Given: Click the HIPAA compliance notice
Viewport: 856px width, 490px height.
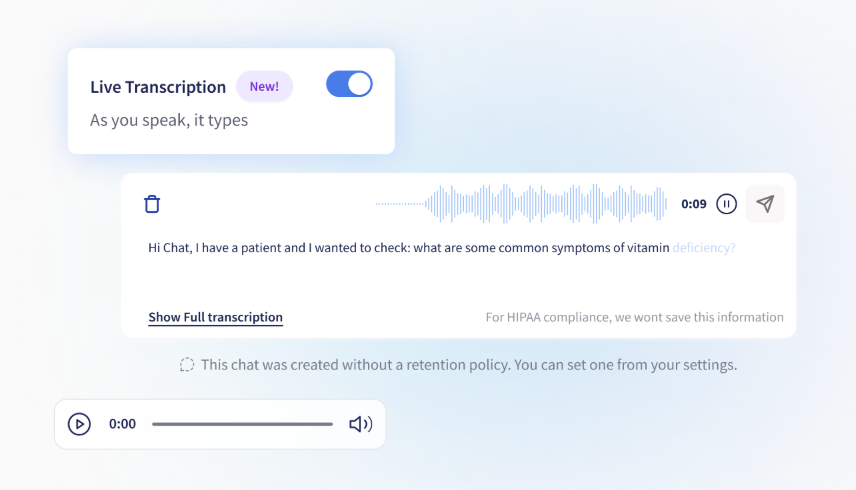Looking at the screenshot, I should click(634, 318).
